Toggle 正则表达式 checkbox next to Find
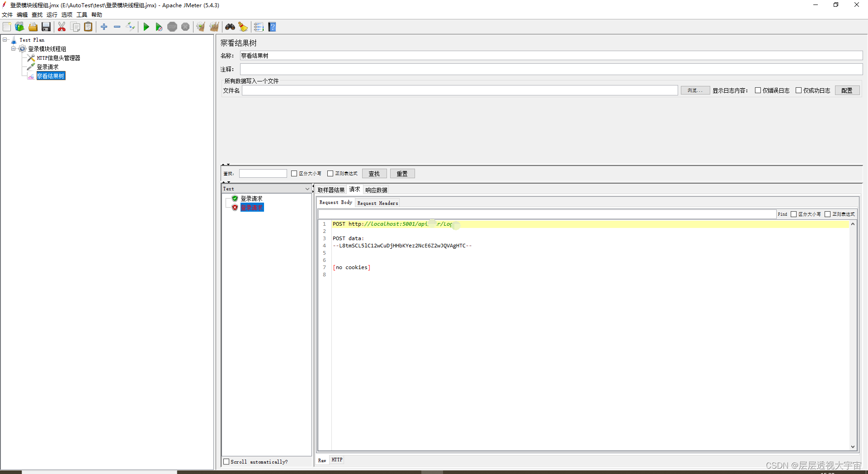This screenshot has width=868, height=474. [x=828, y=214]
